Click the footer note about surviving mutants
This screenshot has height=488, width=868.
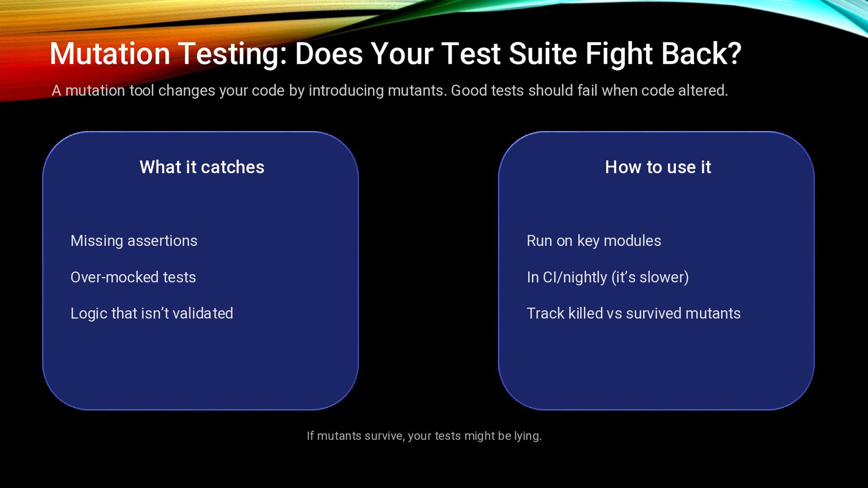click(x=424, y=436)
